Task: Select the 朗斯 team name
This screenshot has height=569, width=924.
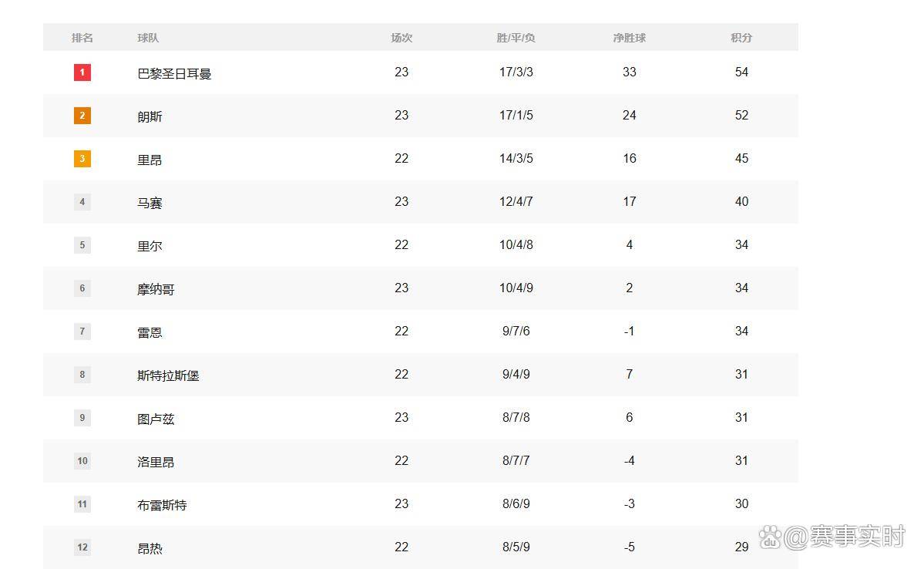Action: point(150,117)
